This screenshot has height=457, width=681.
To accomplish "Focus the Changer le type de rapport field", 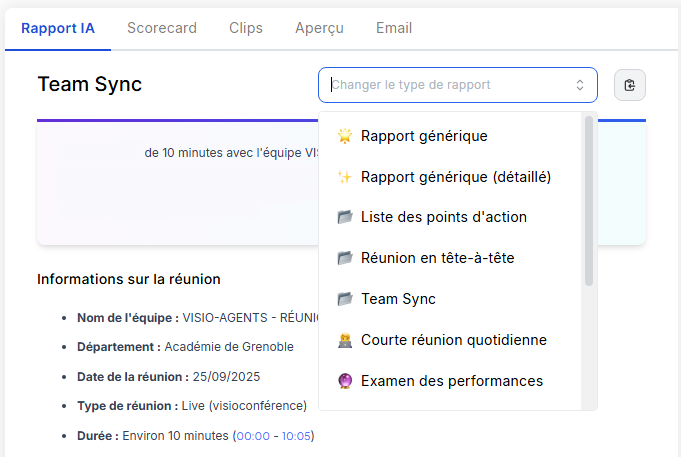I will click(445, 85).
